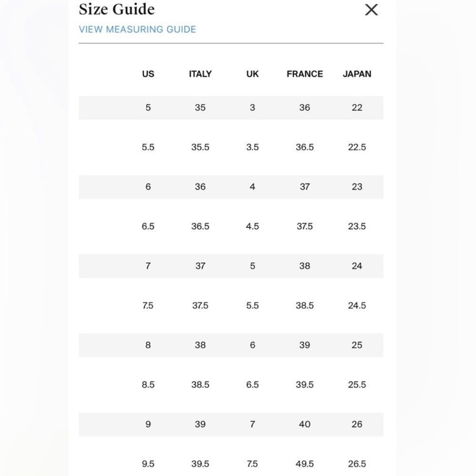Select the ITALY column header
476x476 pixels.
(200, 74)
